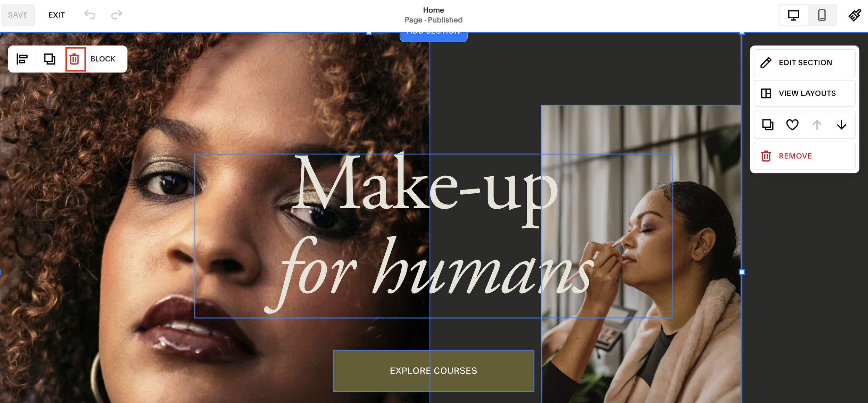Open site styles paintbrush icon
Screen dimensions: 868x403
(x=854, y=15)
